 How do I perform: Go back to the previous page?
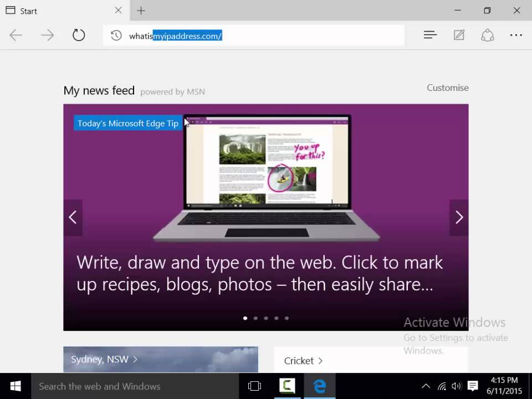click(x=16, y=35)
